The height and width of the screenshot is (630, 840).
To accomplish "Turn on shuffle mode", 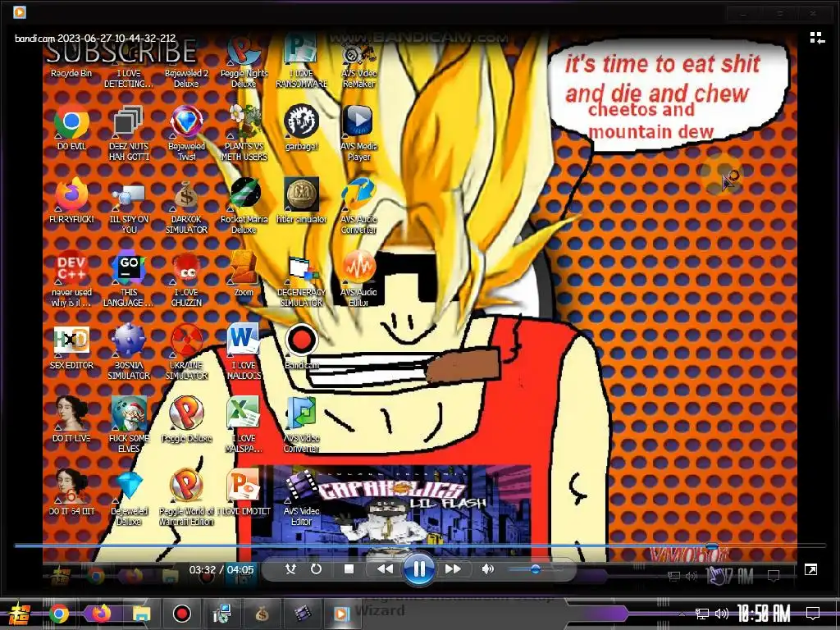I will pyautogui.click(x=290, y=569).
